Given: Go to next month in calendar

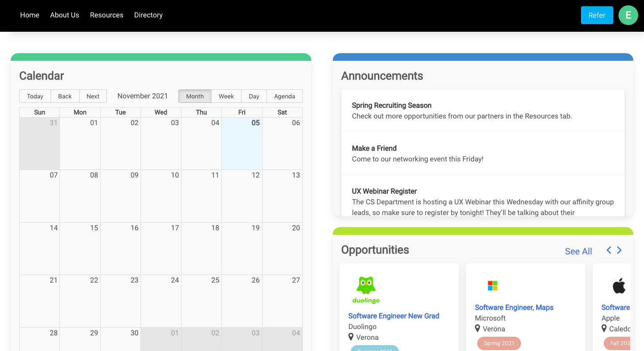Looking at the screenshot, I should [93, 96].
